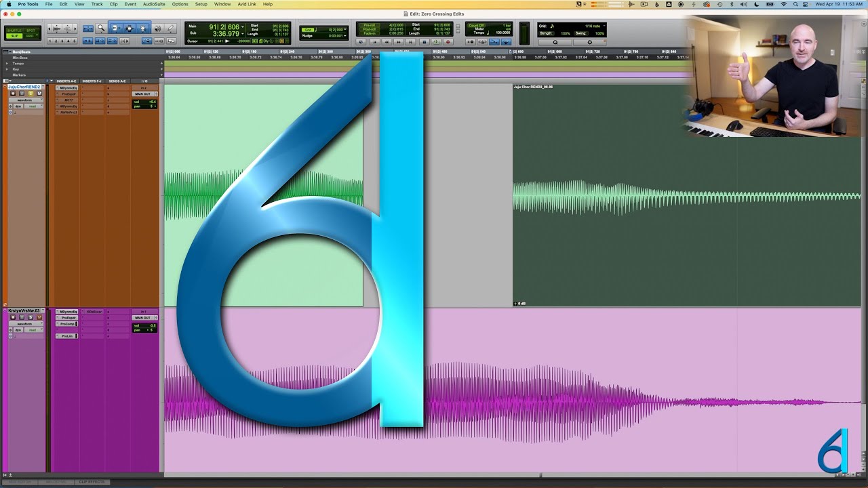
Task: Open JujuChorREND2 read automation mode selector
Action: pos(34,106)
